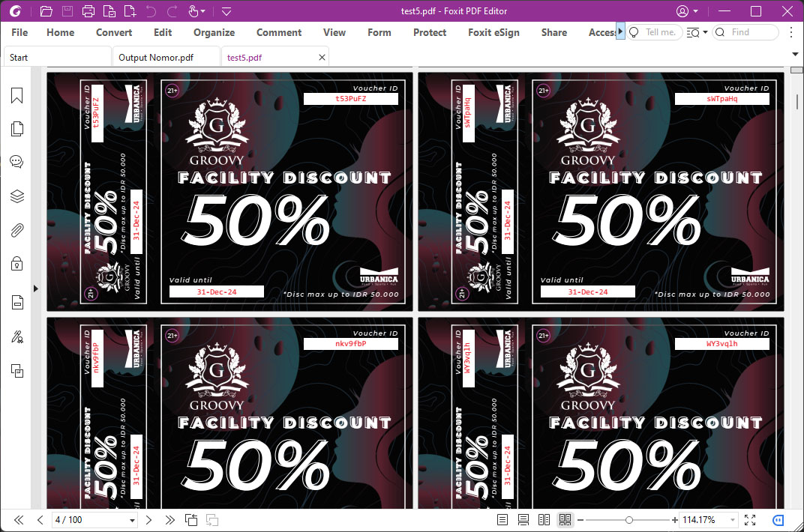
Task: Expand the navigation panel arrow
Action: click(35, 288)
